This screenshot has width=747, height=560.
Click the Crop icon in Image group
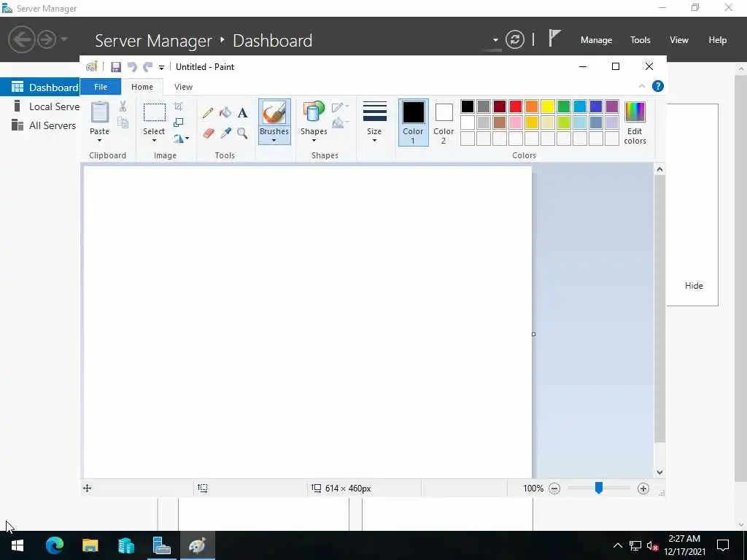(x=179, y=106)
